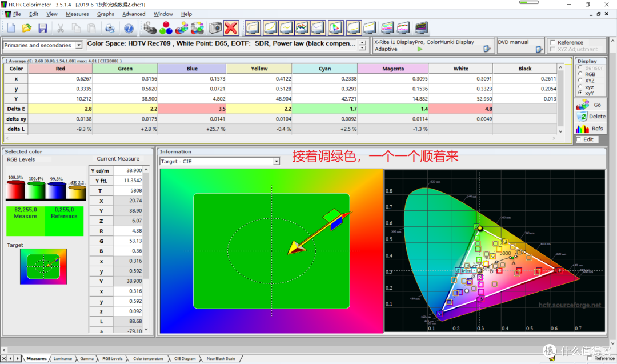617x364 pixels.
Task: Open the Advanced menu
Action: pos(134,14)
